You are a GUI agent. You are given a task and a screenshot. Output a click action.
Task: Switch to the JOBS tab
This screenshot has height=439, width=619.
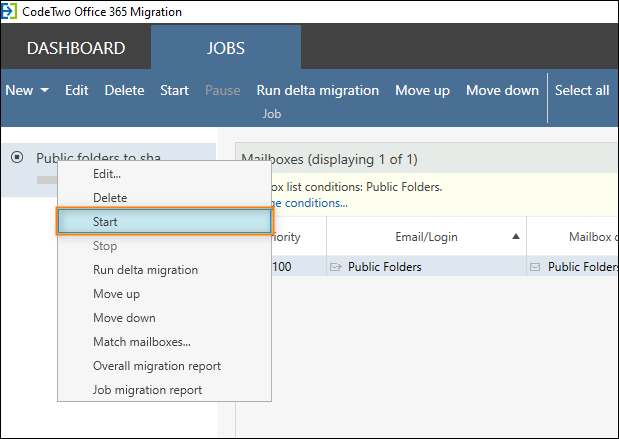(226, 48)
